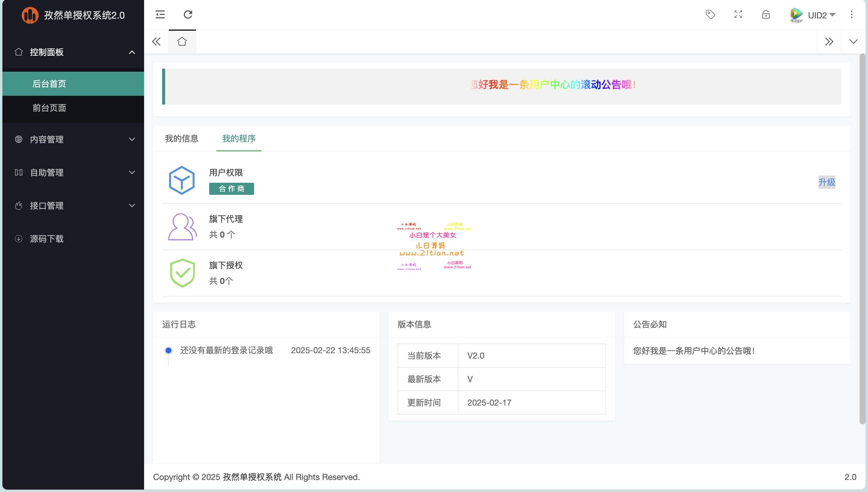Open the vertical three-dot more menu

coord(852,14)
